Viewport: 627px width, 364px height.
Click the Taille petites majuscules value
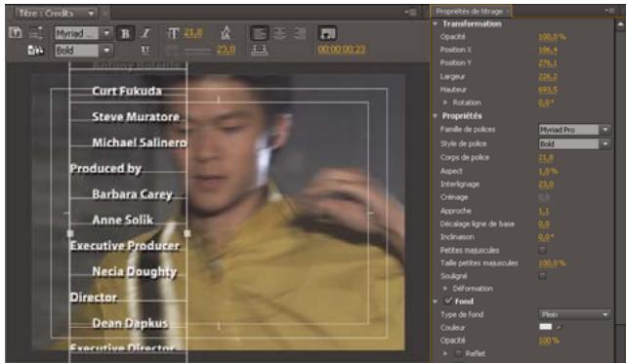pos(552,263)
